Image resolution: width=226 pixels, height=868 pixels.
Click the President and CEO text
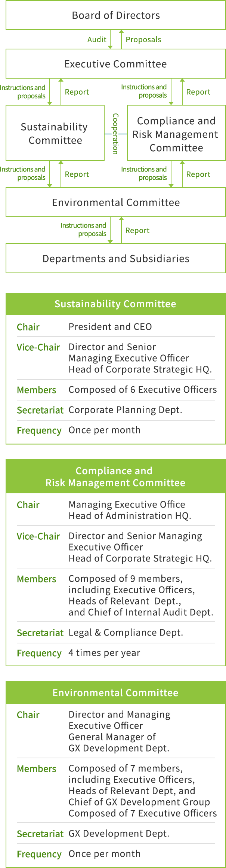110,327
